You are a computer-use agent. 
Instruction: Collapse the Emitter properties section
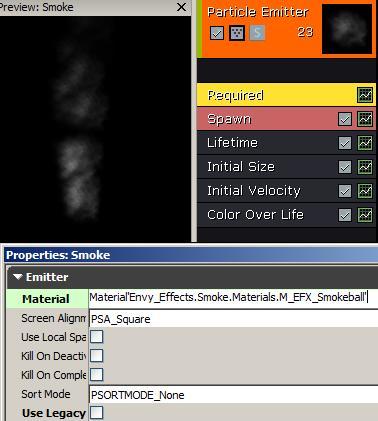click(18, 277)
